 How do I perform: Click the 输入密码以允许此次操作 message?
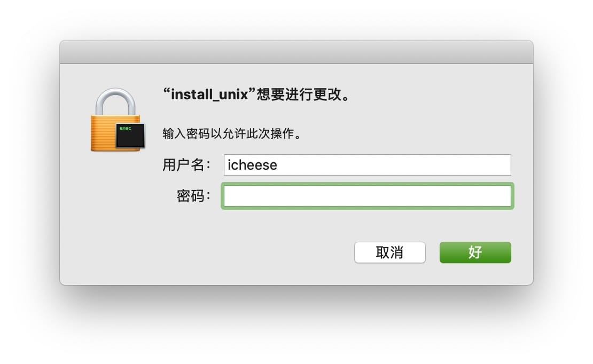point(231,133)
